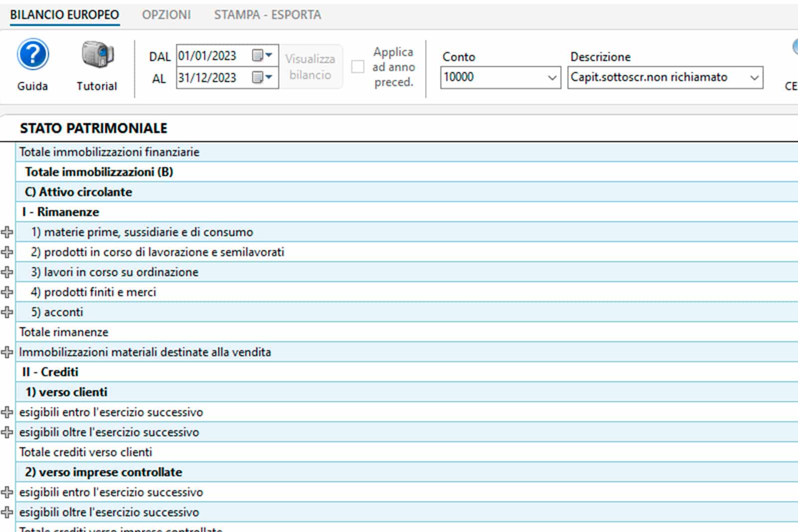Expand materie prime, sussidiarie e di consumo
798x532 pixels.
pos(7,232)
